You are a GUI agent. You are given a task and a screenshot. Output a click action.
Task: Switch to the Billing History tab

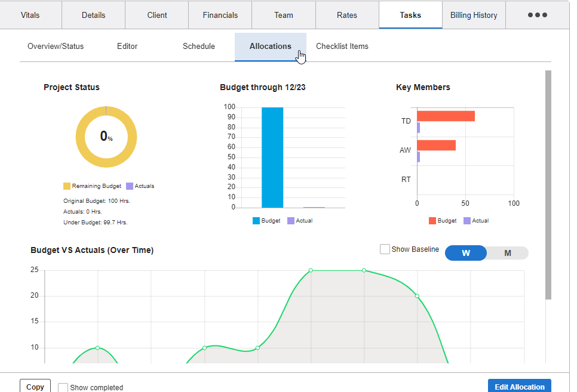pyautogui.click(x=474, y=15)
